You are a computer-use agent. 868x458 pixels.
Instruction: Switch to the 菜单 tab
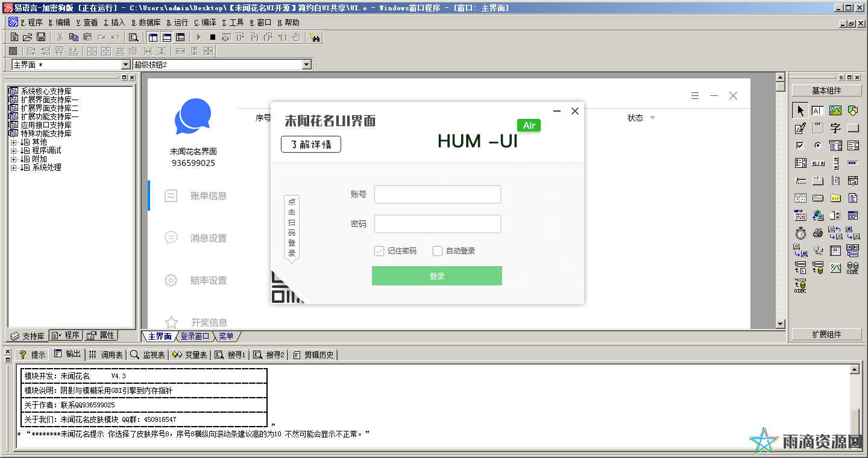[x=226, y=336]
